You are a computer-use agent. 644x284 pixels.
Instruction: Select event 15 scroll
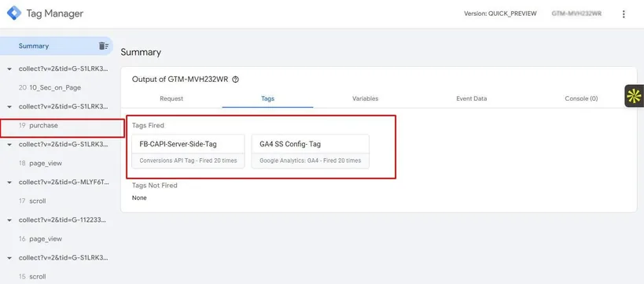tap(32, 277)
